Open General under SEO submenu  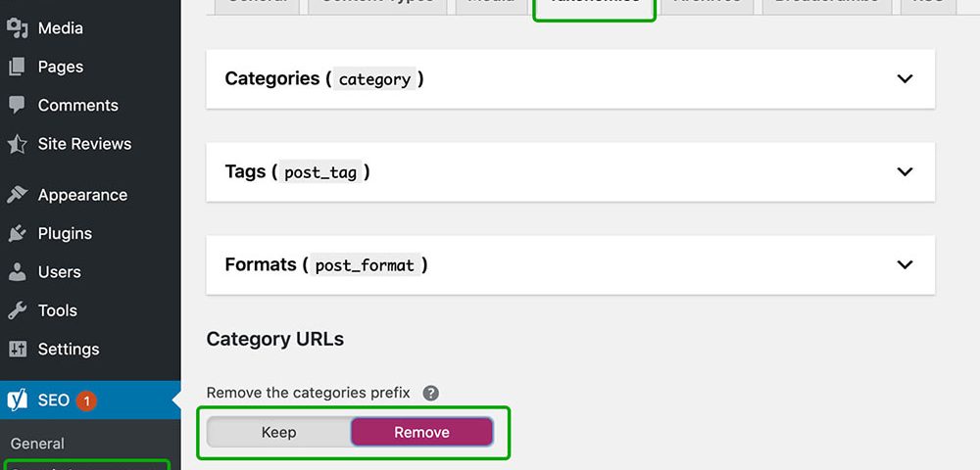37,444
